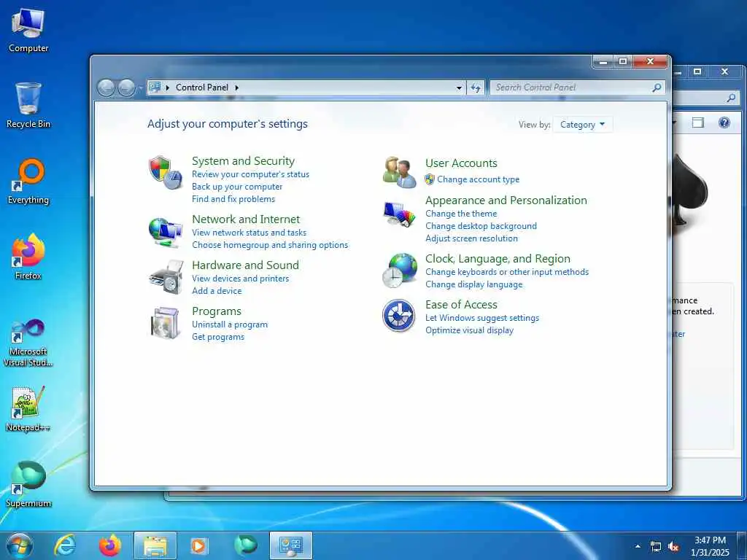Click View devices and printers
Screen dimensions: 747x560
240,279
